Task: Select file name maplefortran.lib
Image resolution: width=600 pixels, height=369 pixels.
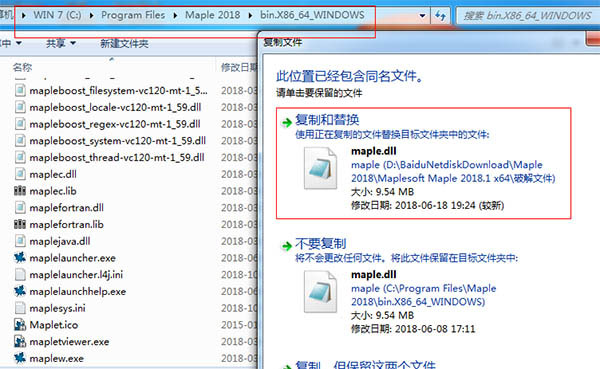Action: (67, 224)
